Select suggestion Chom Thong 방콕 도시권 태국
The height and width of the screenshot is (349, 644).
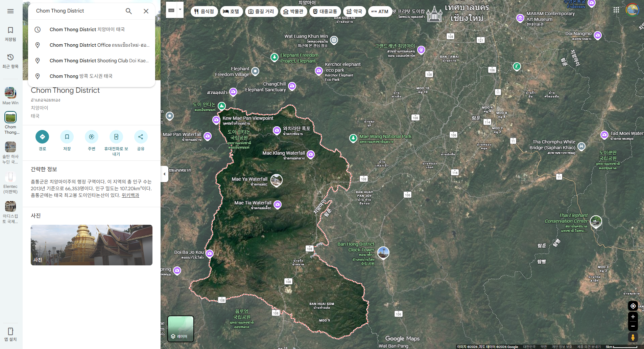92,76
